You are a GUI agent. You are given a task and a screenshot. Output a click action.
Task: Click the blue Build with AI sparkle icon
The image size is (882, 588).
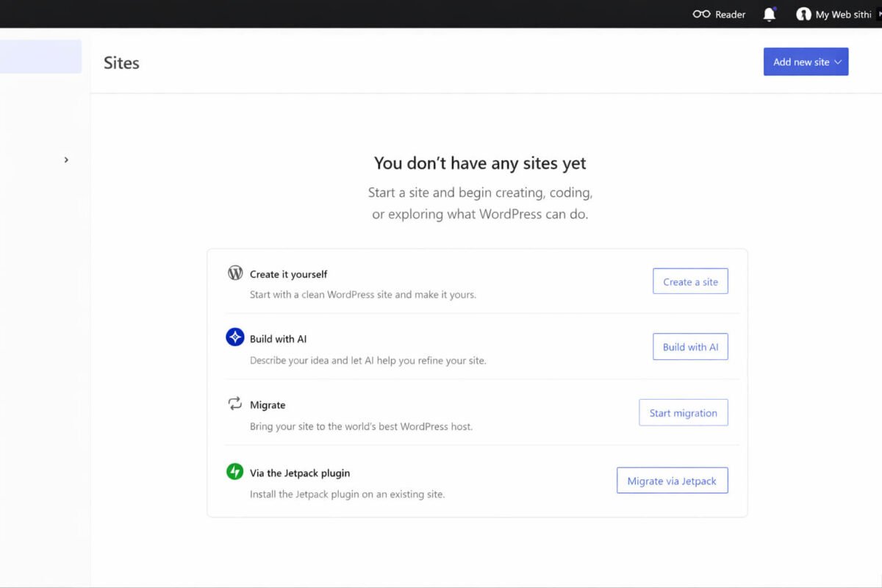[235, 337]
